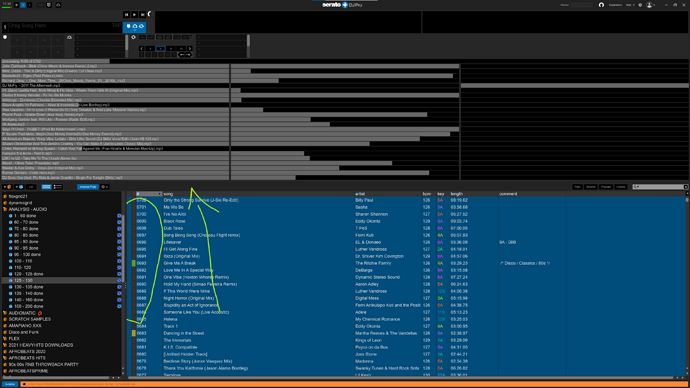Open the track number column sort dropdown
This screenshot has height=388, width=690.
159,194
